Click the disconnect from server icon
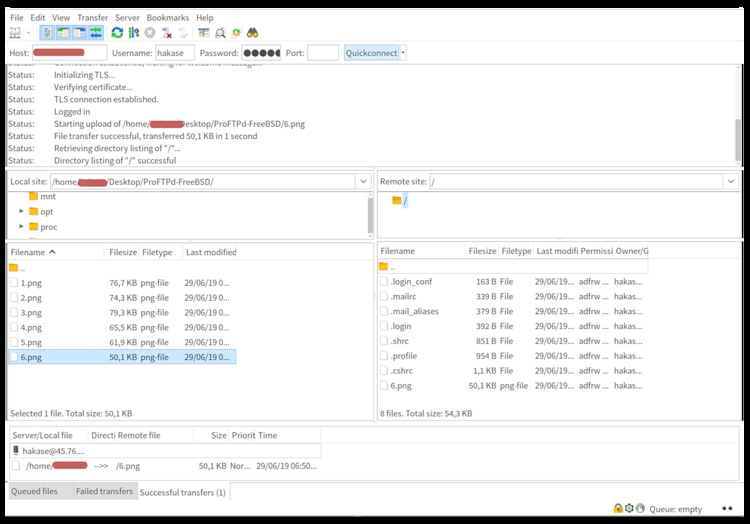 tap(166, 33)
